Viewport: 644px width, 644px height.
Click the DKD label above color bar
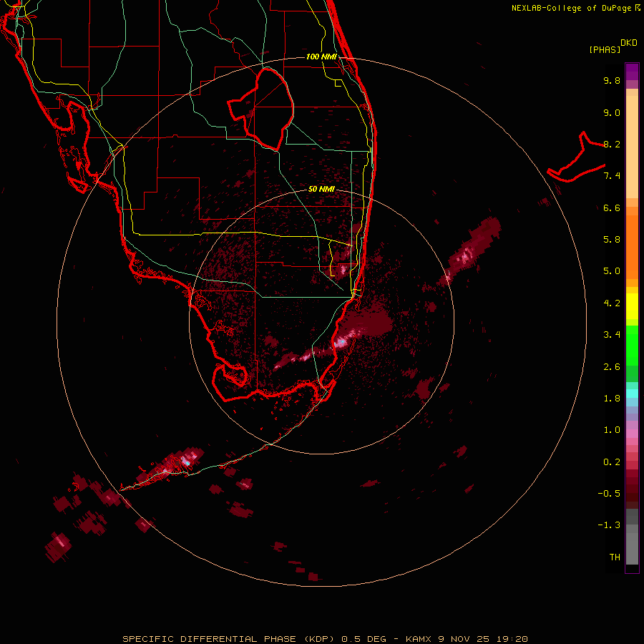[629, 43]
